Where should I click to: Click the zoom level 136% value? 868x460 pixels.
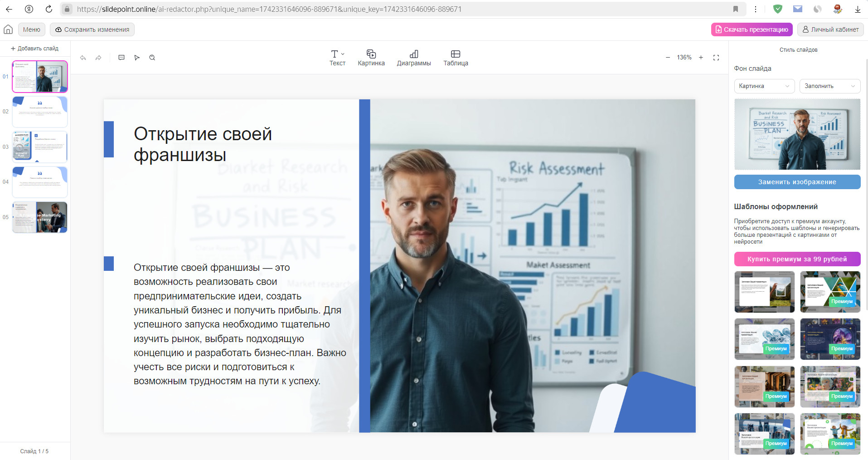684,58
